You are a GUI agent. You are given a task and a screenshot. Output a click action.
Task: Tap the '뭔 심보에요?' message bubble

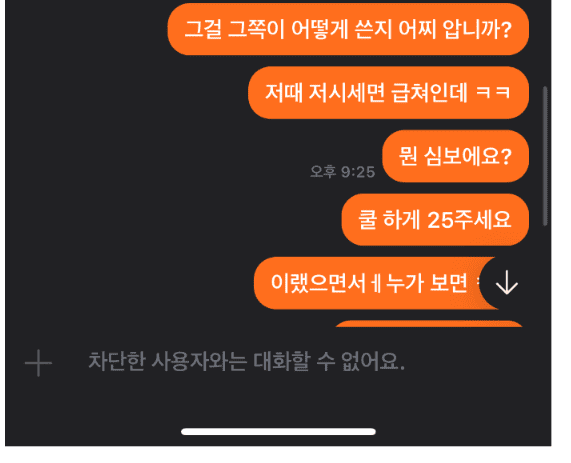coord(456,156)
